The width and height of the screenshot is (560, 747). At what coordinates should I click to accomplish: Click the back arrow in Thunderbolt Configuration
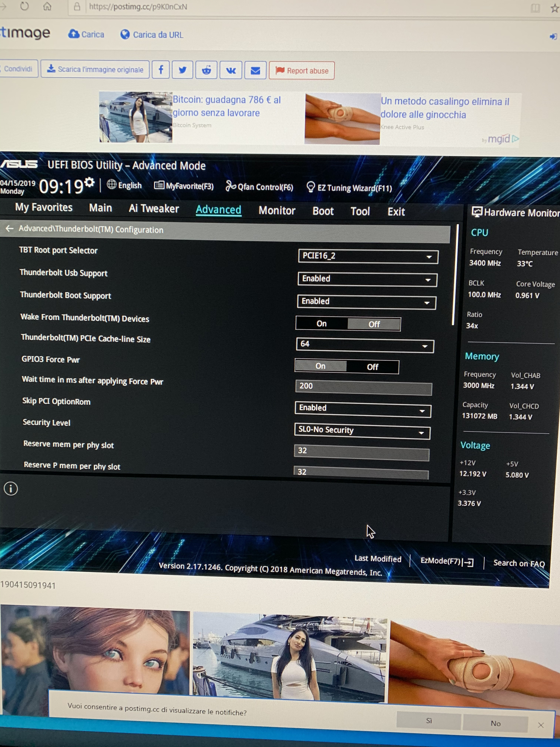pos(9,229)
